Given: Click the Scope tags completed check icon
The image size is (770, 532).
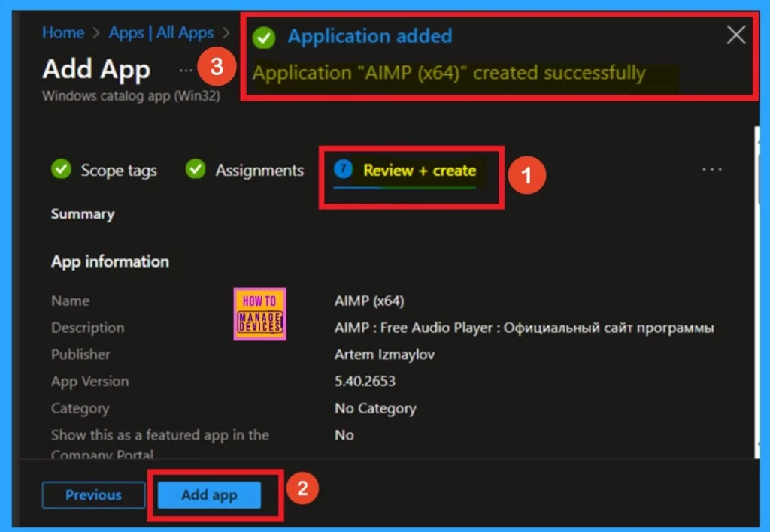Looking at the screenshot, I should (x=62, y=169).
